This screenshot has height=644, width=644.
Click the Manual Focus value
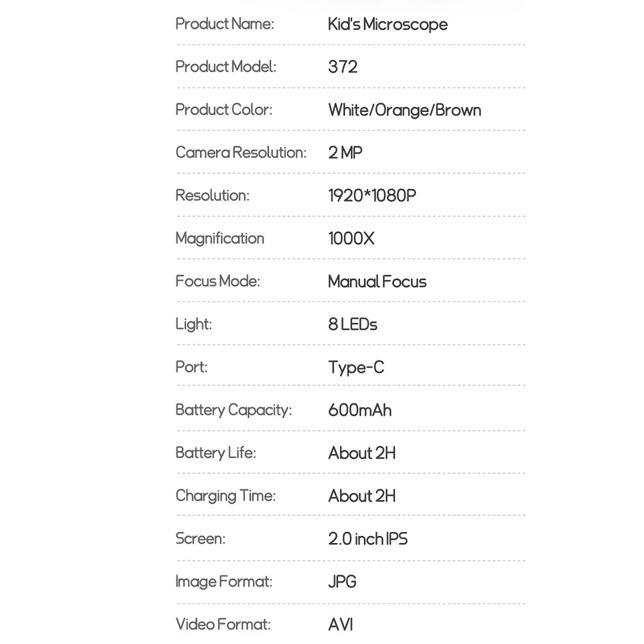377,282
